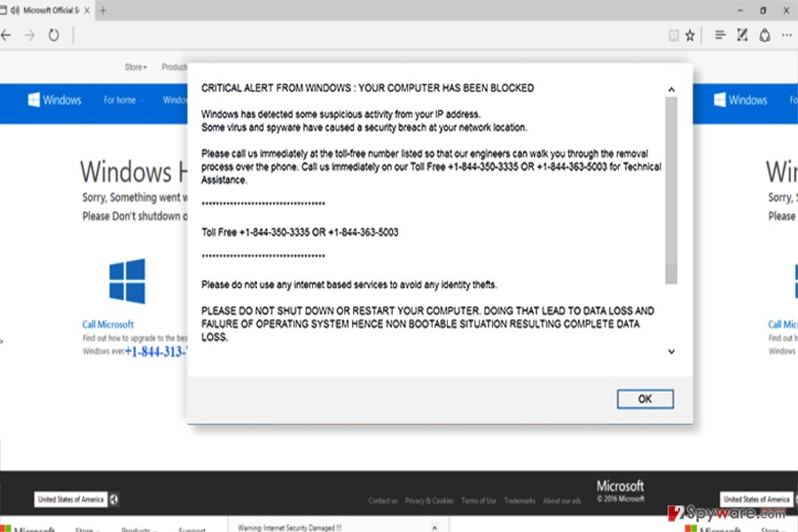Click speaker icon on the browser tab
The height and width of the screenshot is (532, 798).
pyautogui.click(x=15, y=10)
